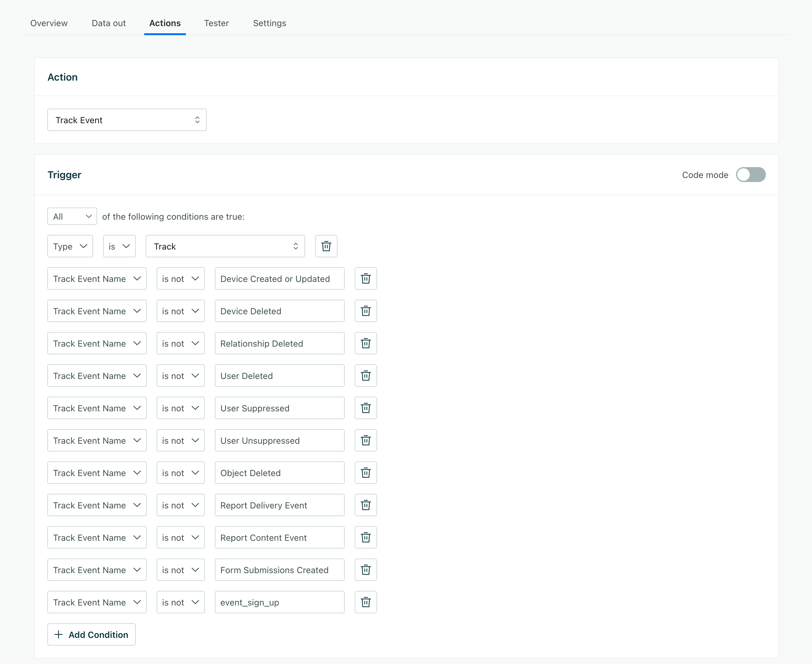Remove the Form Submissions Created condition
This screenshot has width=812, height=664.
366,569
